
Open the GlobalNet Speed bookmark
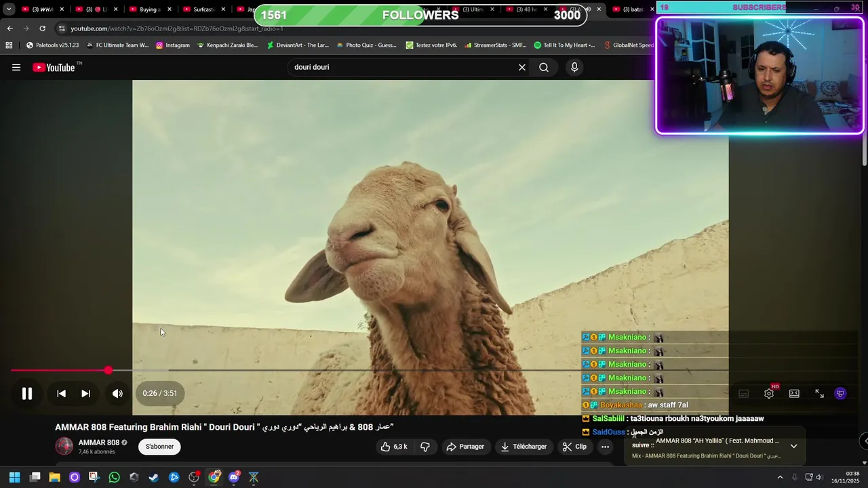point(629,45)
